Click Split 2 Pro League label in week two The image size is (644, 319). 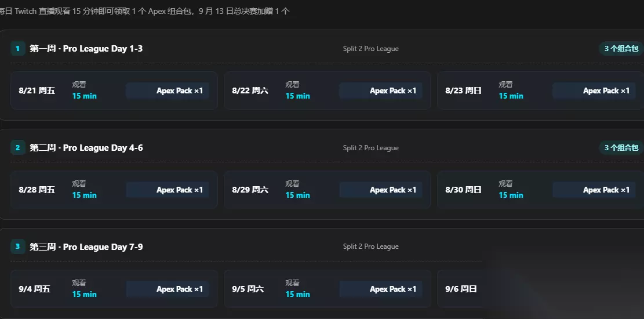[371, 147]
